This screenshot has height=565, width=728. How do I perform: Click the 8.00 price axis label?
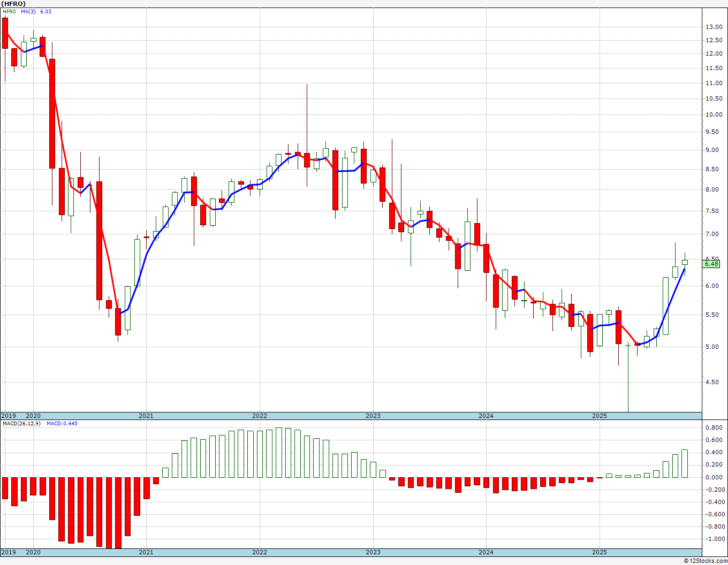pyautogui.click(x=712, y=189)
